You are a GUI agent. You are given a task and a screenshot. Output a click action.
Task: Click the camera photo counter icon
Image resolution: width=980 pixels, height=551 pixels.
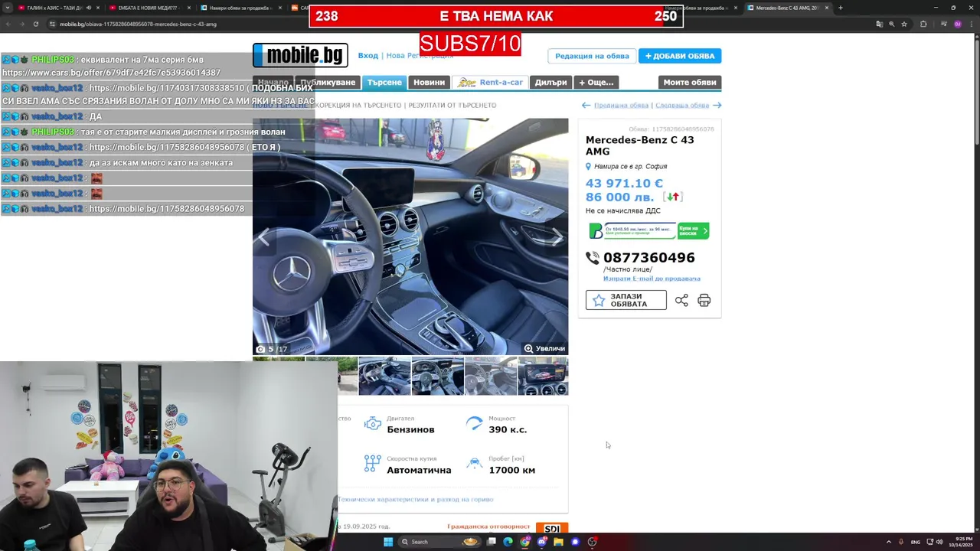click(x=260, y=349)
